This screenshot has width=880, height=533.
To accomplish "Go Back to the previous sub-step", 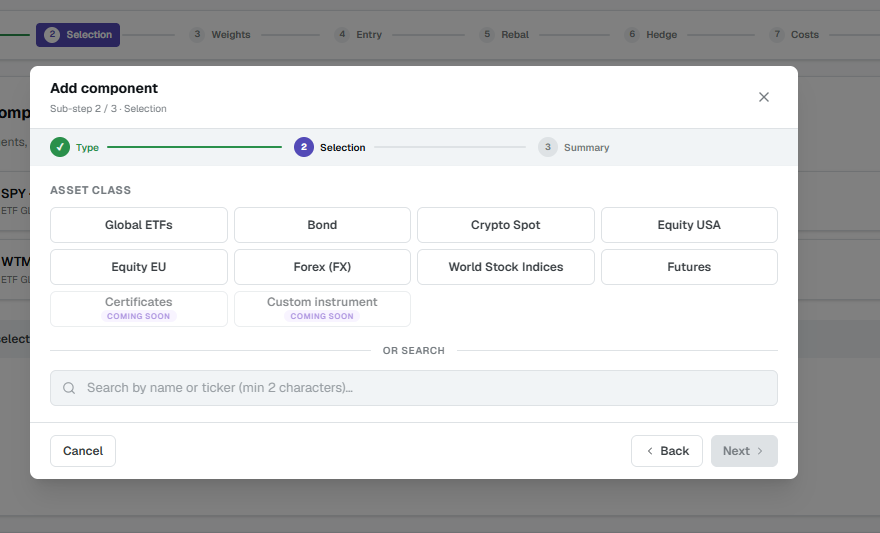I will click(x=667, y=451).
